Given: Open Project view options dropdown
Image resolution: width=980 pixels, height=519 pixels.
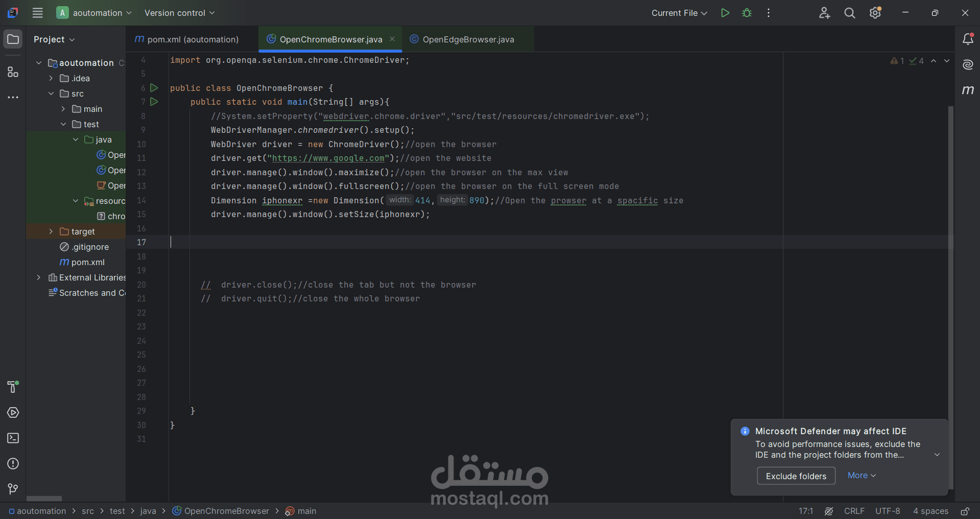Looking at the screenshot, I should pyautogui.click(x=54, y=39).
